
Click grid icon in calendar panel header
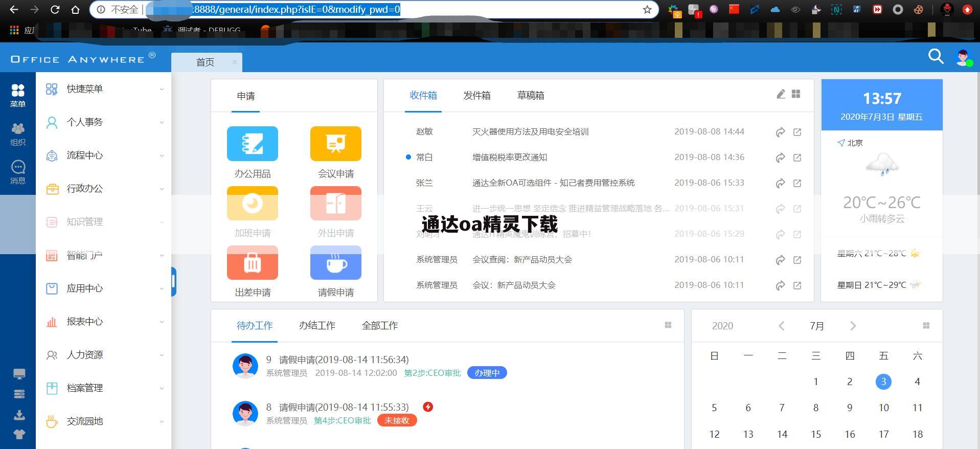click(x=926, y=326)
